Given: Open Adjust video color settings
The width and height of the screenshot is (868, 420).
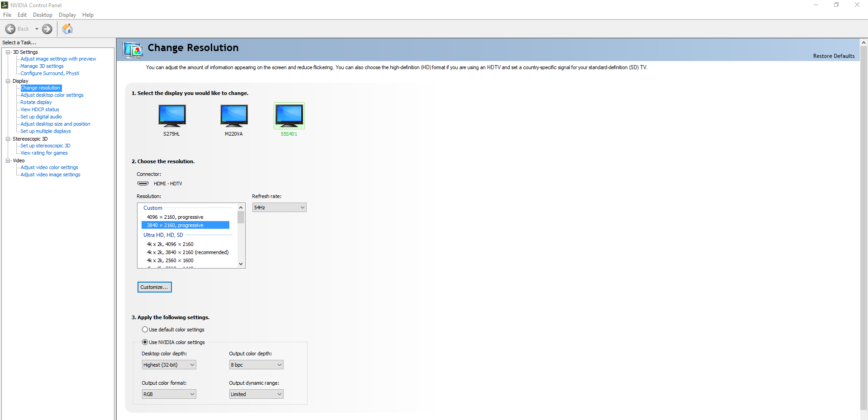Looking at the screenshot, I should coord(49,167).
